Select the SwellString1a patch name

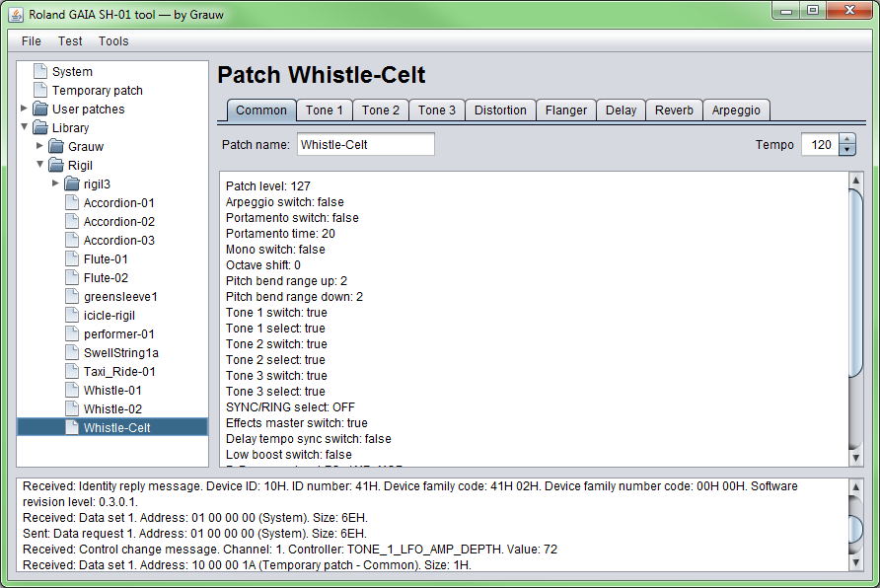(x=120, y=352)
